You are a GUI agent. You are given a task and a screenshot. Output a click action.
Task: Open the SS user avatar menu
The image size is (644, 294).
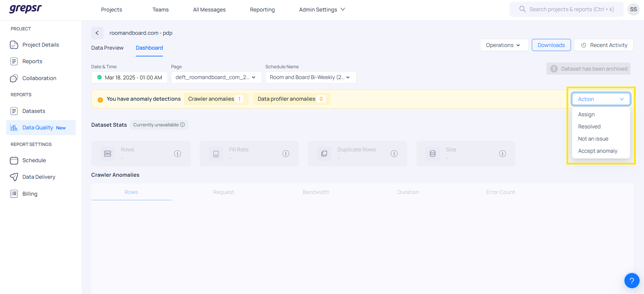(633, 9)
